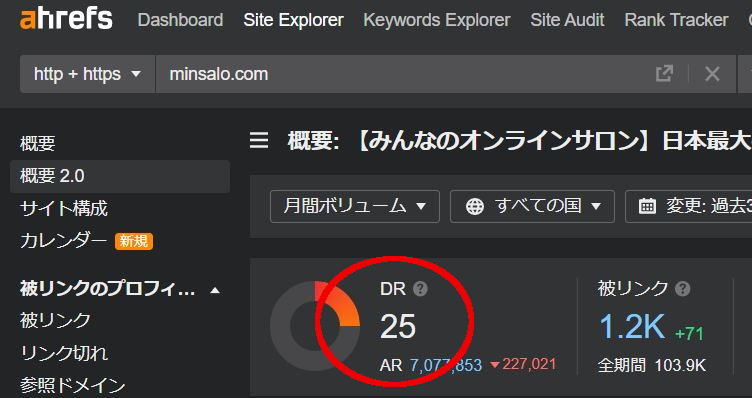Open the 月間ボリューム dropdown
Image resolution: width=752 pixels, height=398 pixels.
coord(355,206)
